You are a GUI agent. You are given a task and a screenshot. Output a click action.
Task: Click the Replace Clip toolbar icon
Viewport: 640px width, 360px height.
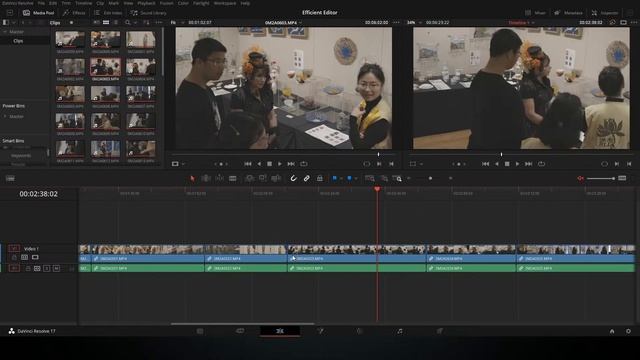(276, 178)
